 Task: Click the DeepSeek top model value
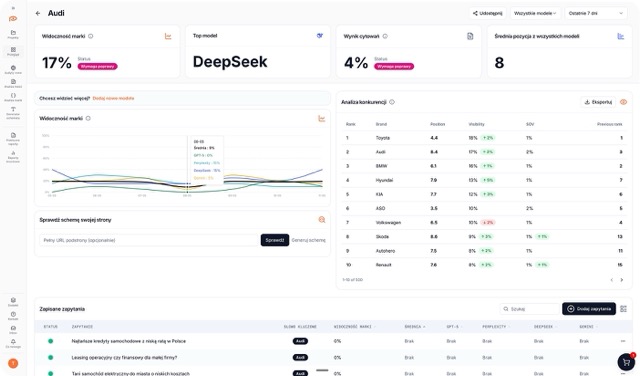(x=230, y=62)
